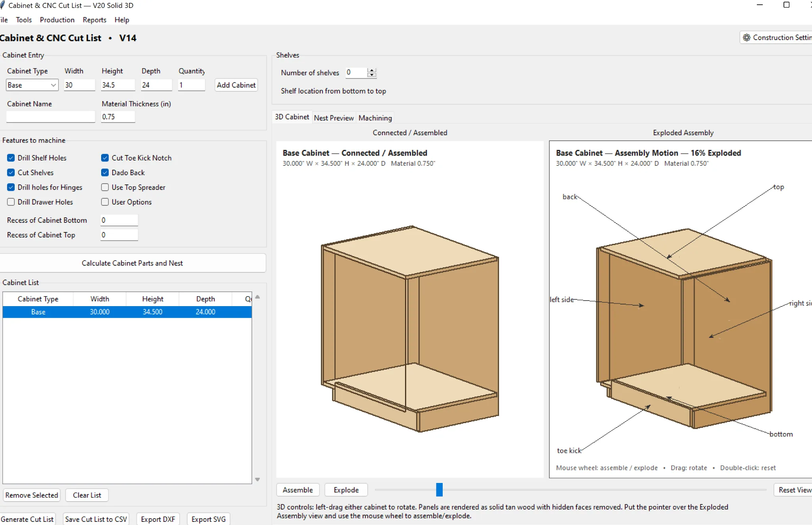The image size is (812, 525).
Task: Click Save Cut List to CSV
Action: [96, 519]
